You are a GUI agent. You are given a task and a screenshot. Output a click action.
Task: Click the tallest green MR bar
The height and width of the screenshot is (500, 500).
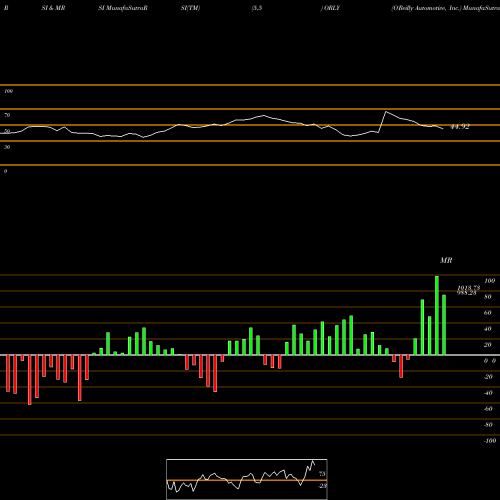(437, 315)
